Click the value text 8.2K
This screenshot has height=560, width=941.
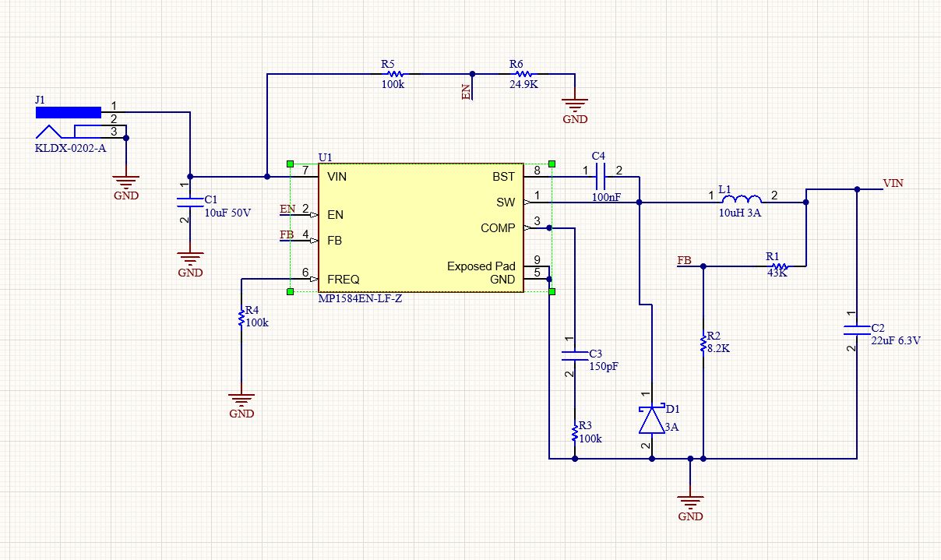(718, 349)
